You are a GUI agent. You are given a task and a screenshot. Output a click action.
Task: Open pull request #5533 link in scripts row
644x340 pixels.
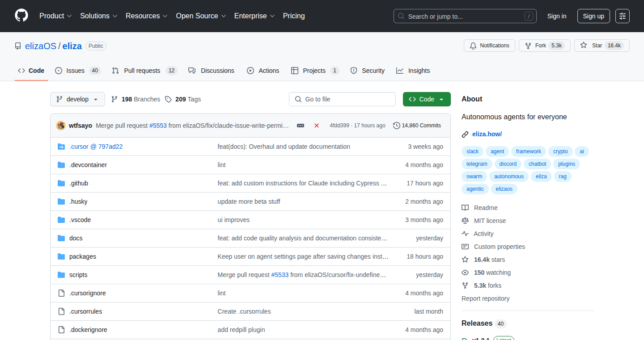pyautogui.click(x=280, y=275)
